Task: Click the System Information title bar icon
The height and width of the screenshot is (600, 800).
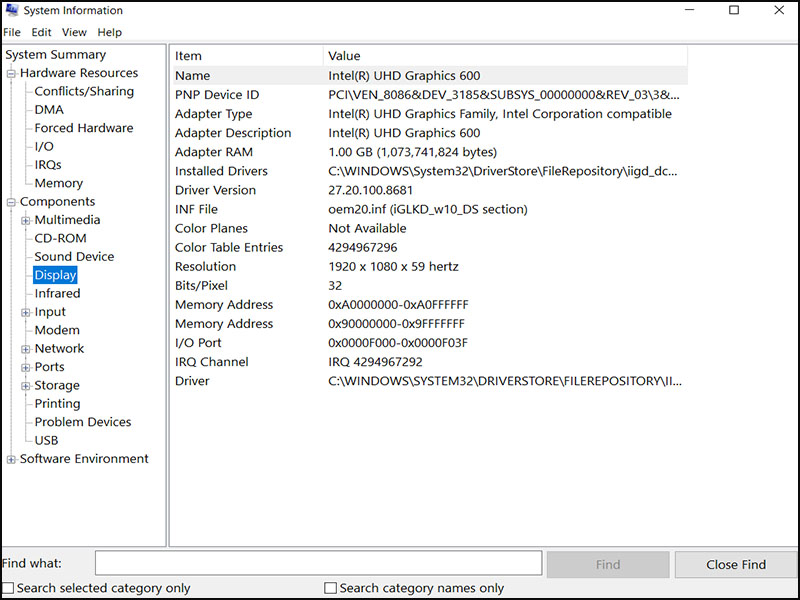Action: [12, 10]
